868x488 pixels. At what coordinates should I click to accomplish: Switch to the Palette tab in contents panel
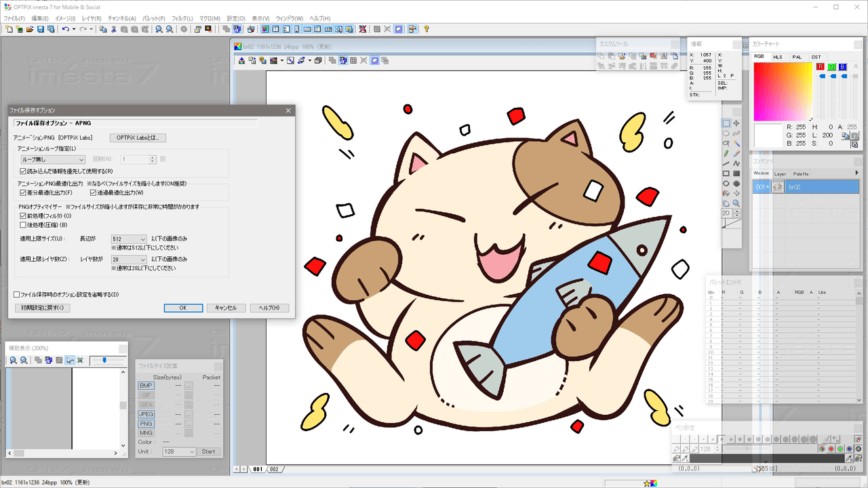[x=801, y=174]
